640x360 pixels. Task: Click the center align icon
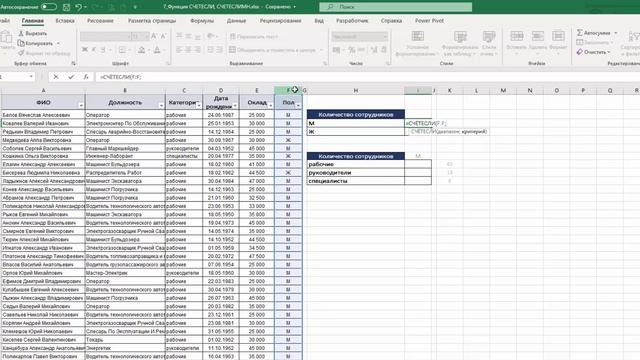click(x=189, y=50)
